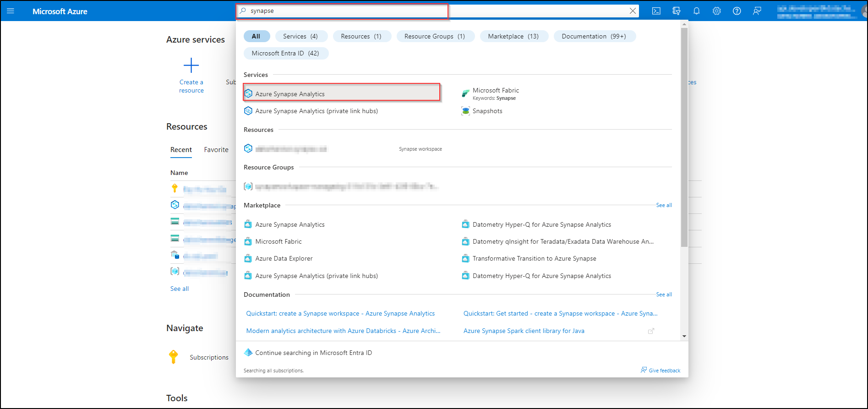This screenshot has width=868, height=409.
Task: Click the Microsoft Fabric service icon
Action: click(466, 93)
